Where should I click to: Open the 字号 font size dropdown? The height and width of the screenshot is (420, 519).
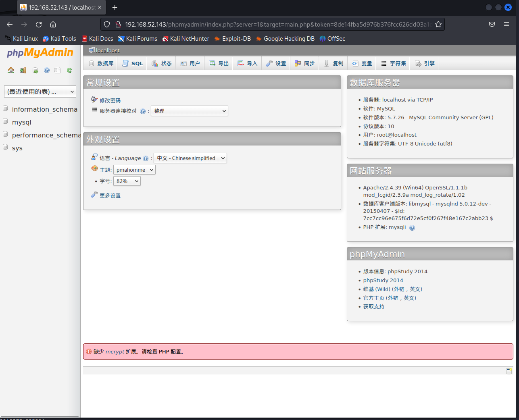127,181
